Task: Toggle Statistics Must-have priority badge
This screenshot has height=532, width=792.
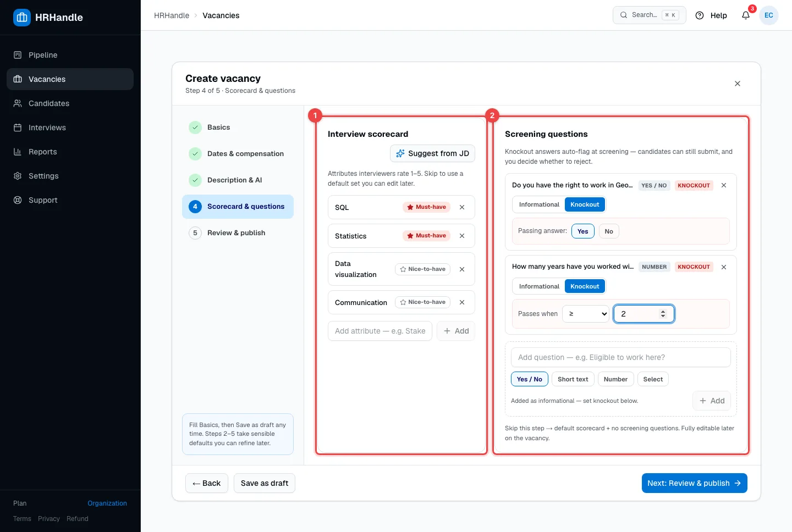Action: pos(427,236)
